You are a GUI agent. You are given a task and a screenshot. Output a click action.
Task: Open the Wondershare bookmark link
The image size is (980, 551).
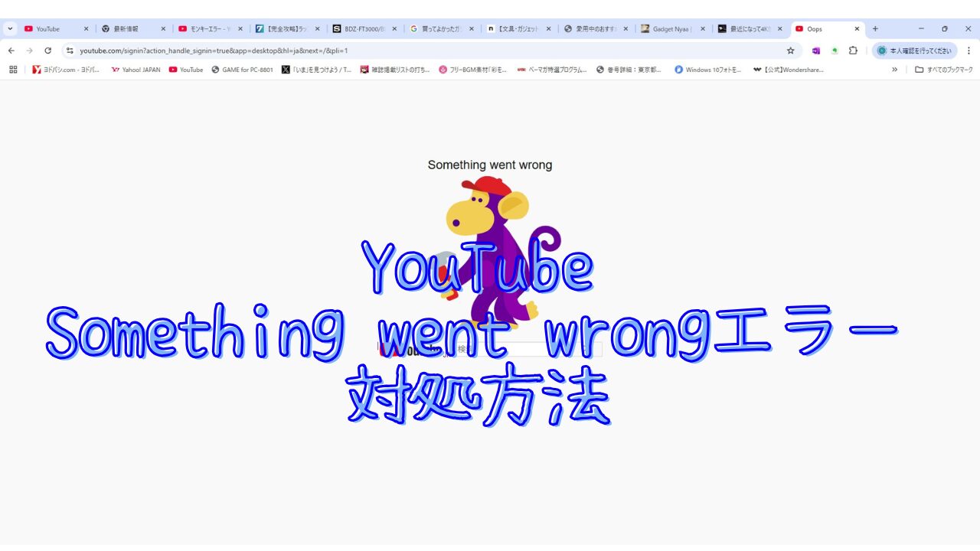click(789, 70)
